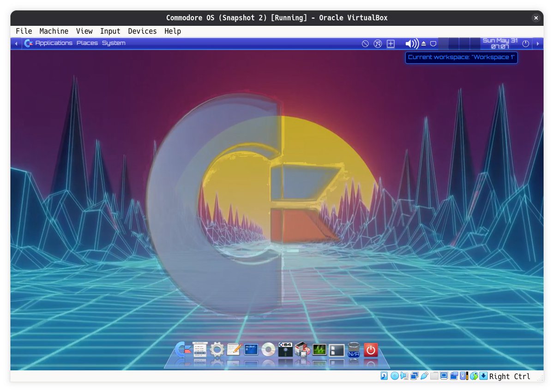554x392 pixels.
Task: Click the eject icon in the panel
Action: click(x=423, y=44)
